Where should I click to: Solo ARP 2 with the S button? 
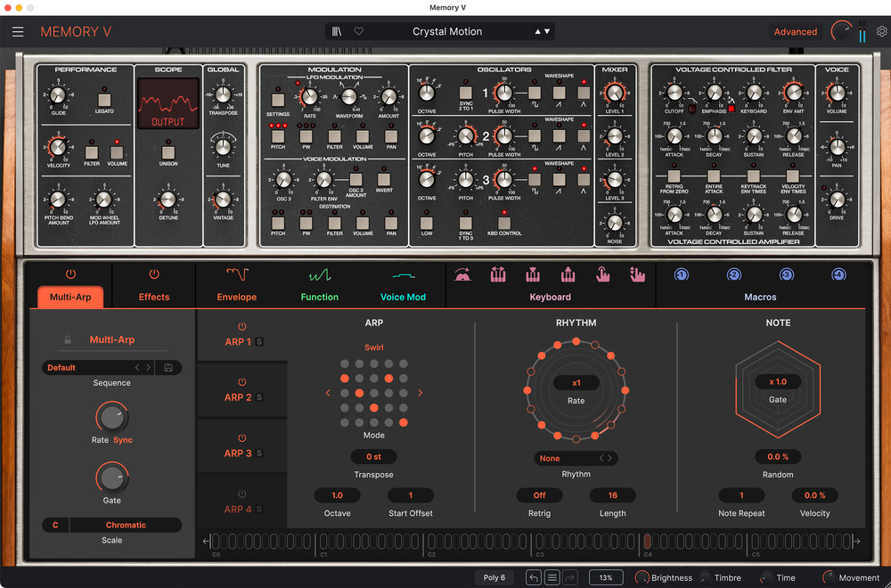[259, 397]
